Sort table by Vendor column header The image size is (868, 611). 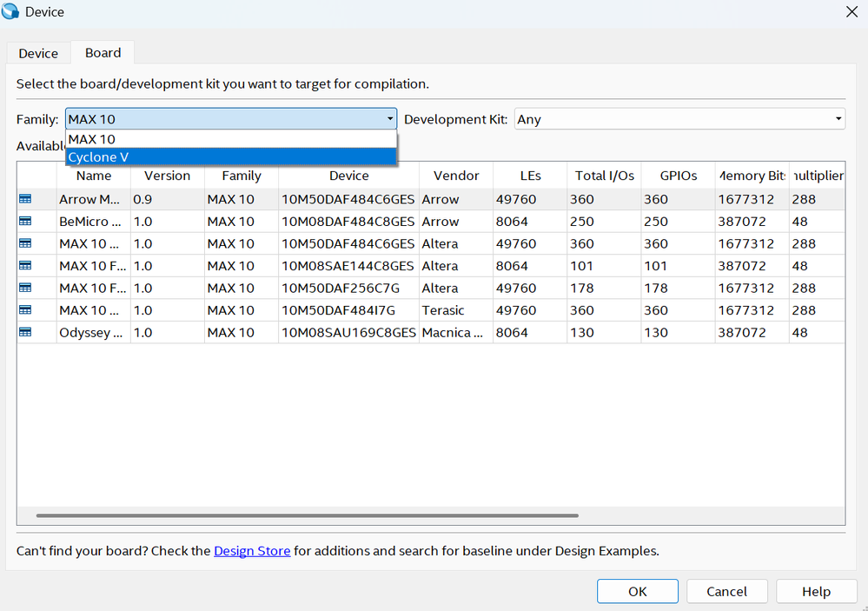[x=456, y=176]
